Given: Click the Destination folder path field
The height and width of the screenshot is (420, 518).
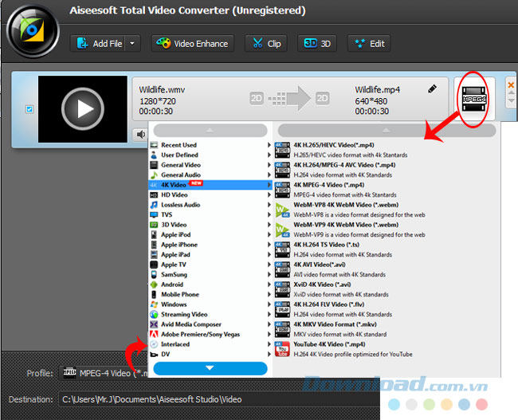Looking at the screenshot, I should point(218,399).
